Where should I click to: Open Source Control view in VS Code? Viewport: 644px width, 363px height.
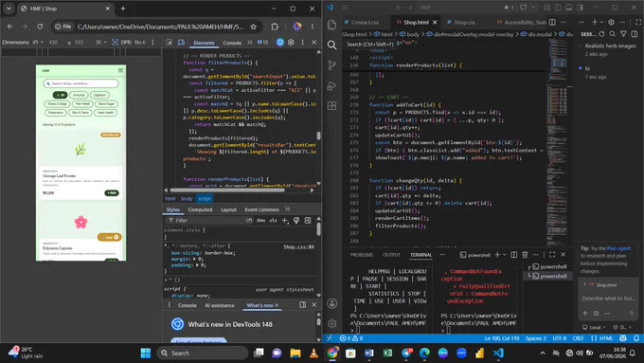331,65
